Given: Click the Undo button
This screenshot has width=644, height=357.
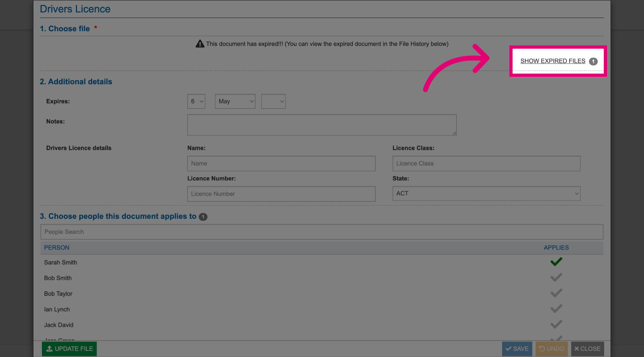Looking at the screenshot, I should pyautogui.click(x=551, y=349).
